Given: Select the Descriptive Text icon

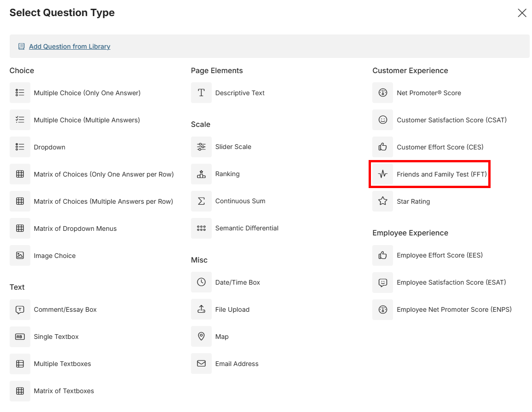Looking at the screenshot, I should click(x=201, y=92).
